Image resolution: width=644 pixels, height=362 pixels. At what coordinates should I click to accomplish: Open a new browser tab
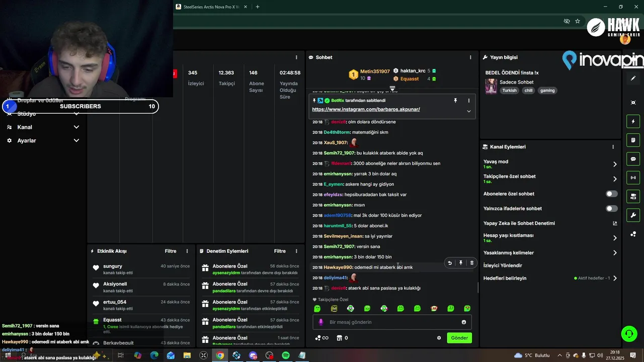click(x=258, y=7)
